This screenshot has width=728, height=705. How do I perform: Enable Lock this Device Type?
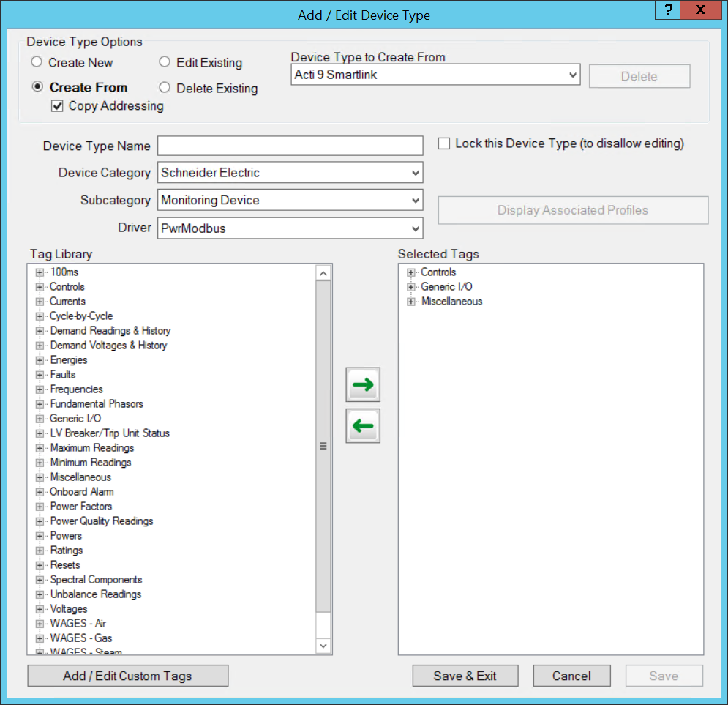point(443,143)
